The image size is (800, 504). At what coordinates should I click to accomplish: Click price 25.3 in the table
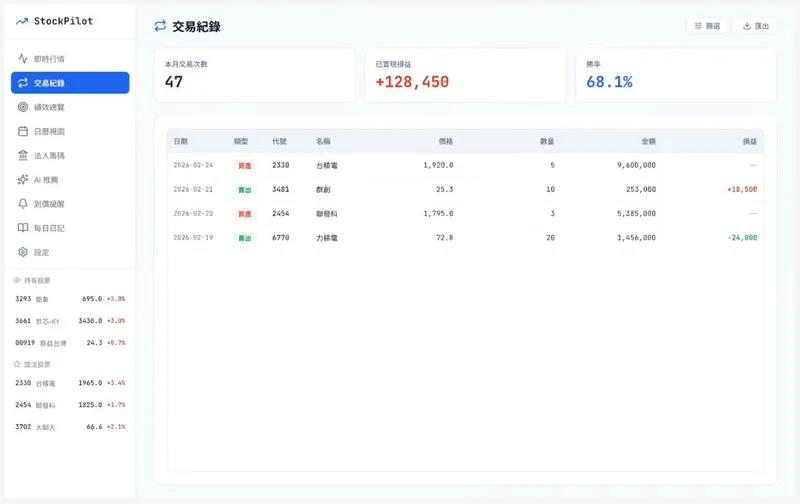pyautogui.click(x=444, y=189)
